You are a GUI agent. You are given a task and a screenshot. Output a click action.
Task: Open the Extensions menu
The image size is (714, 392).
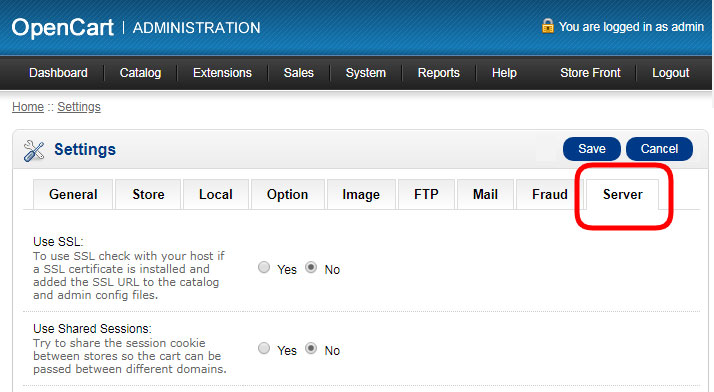coord(222,73)
